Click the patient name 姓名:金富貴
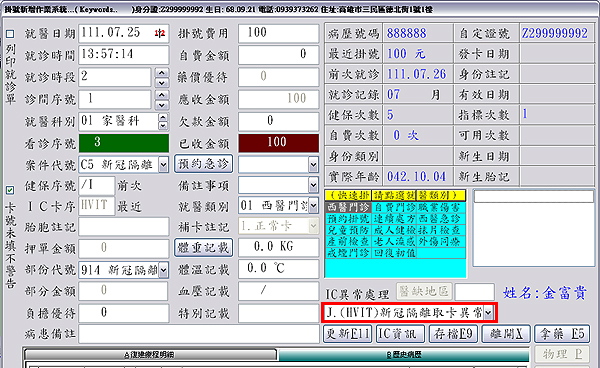Image resolution: width=600 pixels, height=368 pixels. click(x=545, y=293)
